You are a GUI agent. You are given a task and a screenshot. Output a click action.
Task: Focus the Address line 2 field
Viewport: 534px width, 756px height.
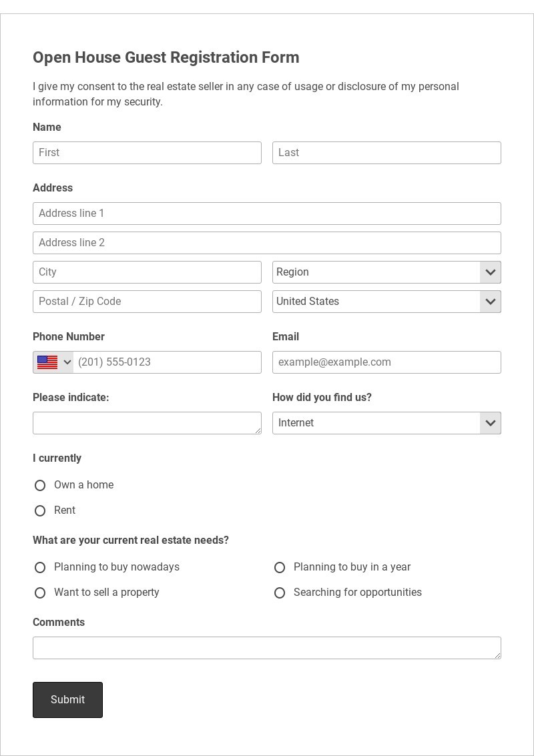click(x=267, y=243)
